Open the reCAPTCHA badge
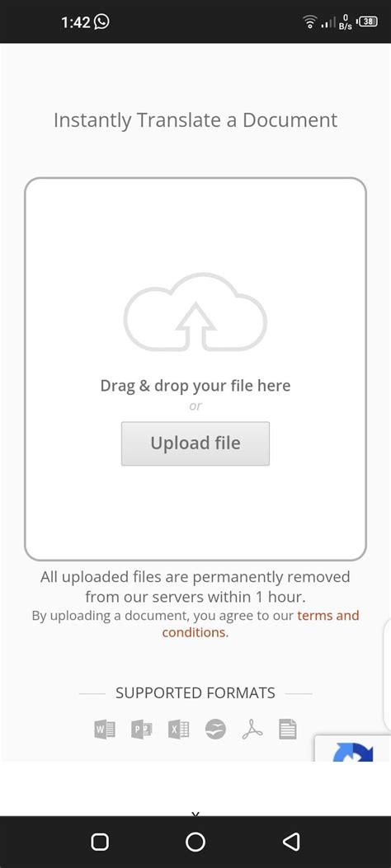 tap(353, 748)
